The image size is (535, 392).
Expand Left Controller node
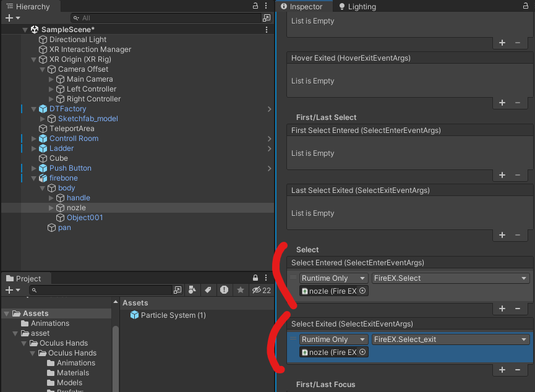point(51,89)
